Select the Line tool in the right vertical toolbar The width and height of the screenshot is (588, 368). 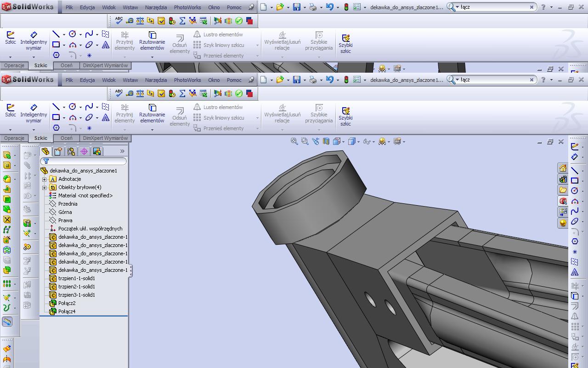pos(575,170)
